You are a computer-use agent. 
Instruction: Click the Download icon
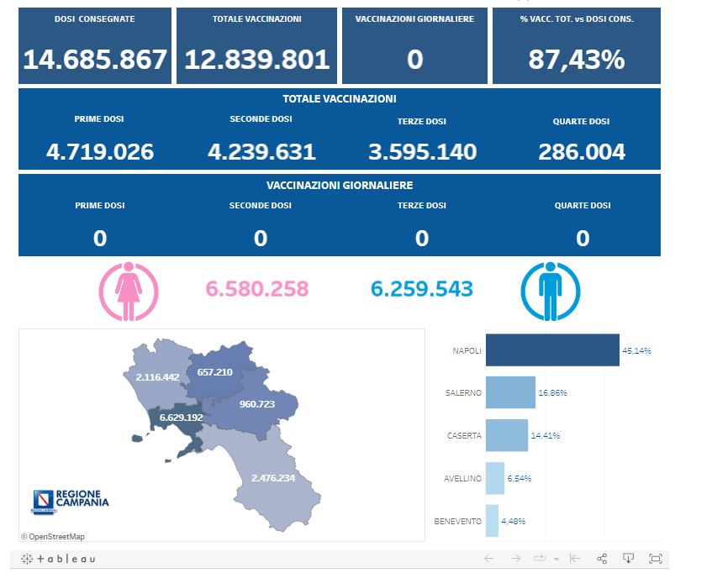tap(628, 559)
